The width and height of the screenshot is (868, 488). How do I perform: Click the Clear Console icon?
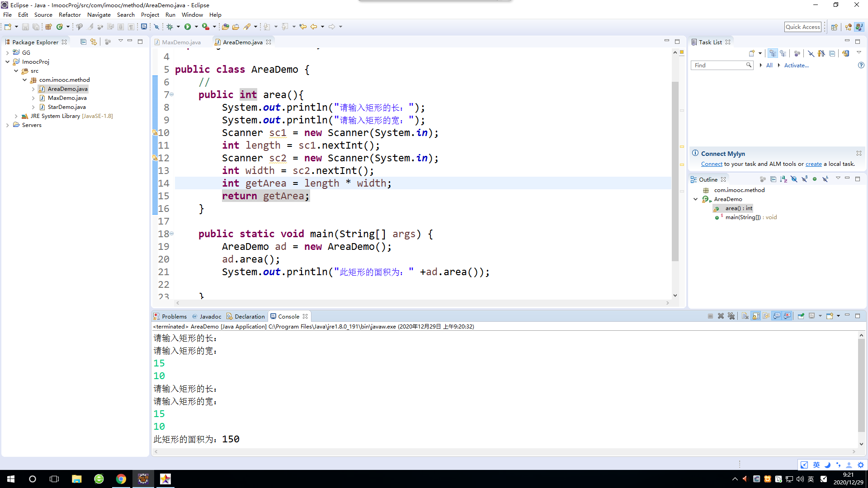[x=745, y=316]
